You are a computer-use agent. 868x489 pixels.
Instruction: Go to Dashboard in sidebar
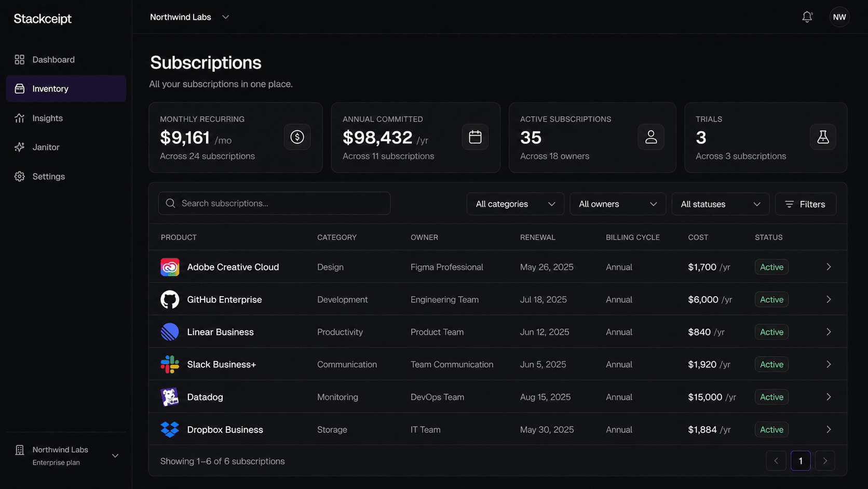66,60
